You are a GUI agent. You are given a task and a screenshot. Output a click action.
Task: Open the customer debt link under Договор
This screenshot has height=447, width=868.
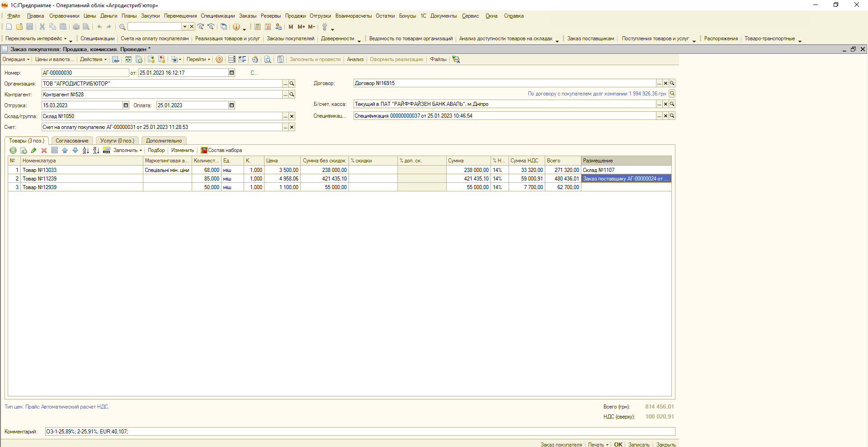596,94
